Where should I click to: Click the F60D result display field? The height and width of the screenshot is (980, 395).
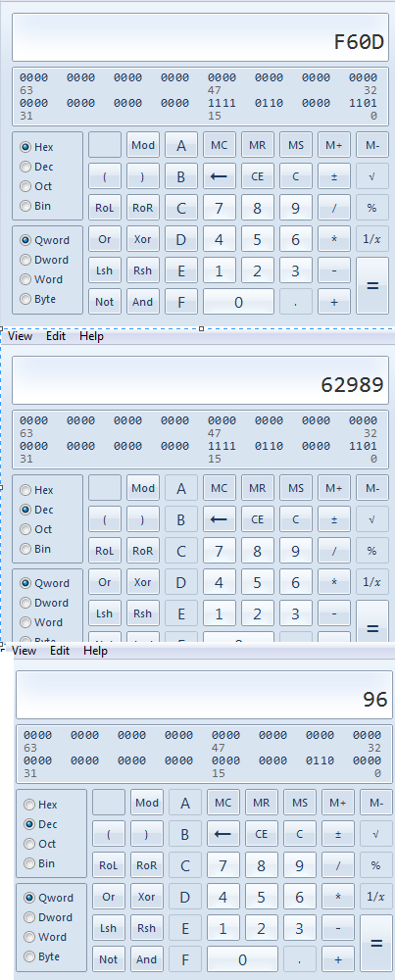pos(201,37)
